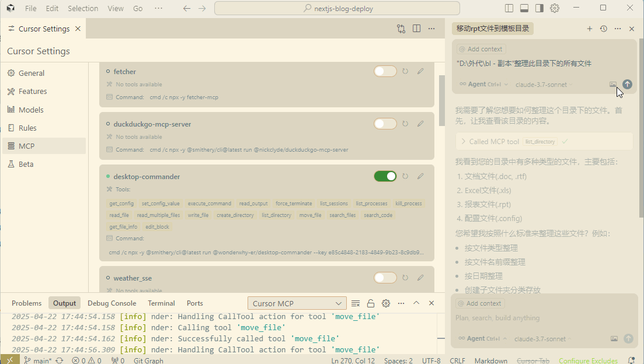
Task: Show more menu bar items
Action: tap(158, 8)
